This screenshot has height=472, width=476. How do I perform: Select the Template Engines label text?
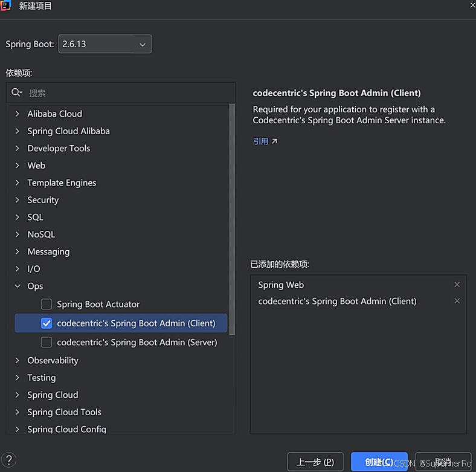(x=62, y=183)
